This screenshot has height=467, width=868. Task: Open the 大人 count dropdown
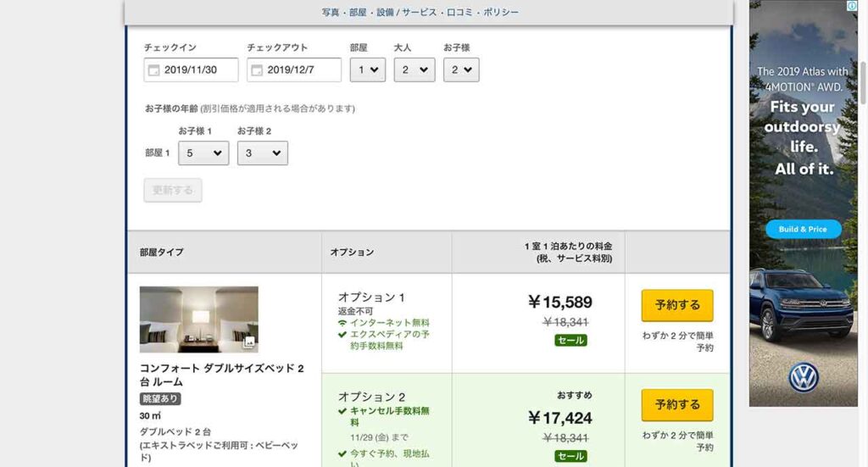pos(415,70)
